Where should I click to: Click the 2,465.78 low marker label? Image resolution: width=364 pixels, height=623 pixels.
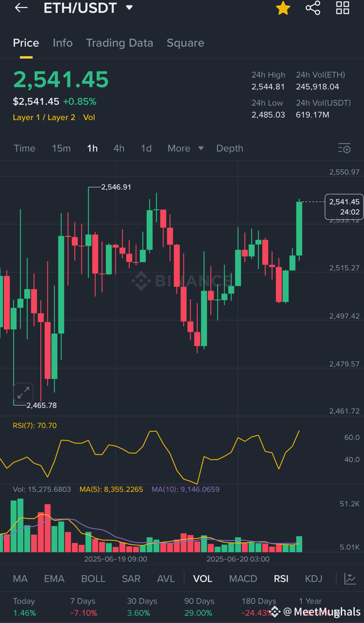click(41, 405)
